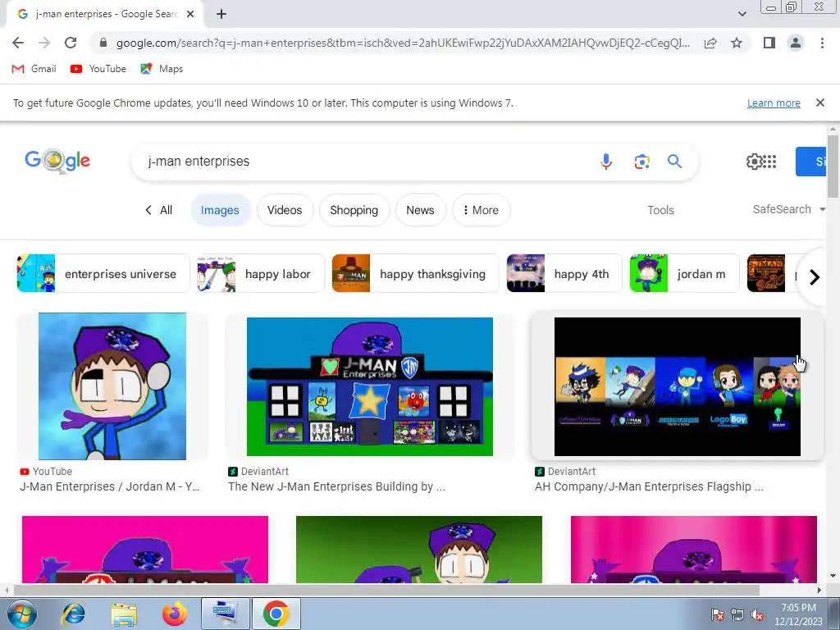This screenshot has width=840, height=630.
Task: Expand the More search categories menu
Action: tap(481, 210)
